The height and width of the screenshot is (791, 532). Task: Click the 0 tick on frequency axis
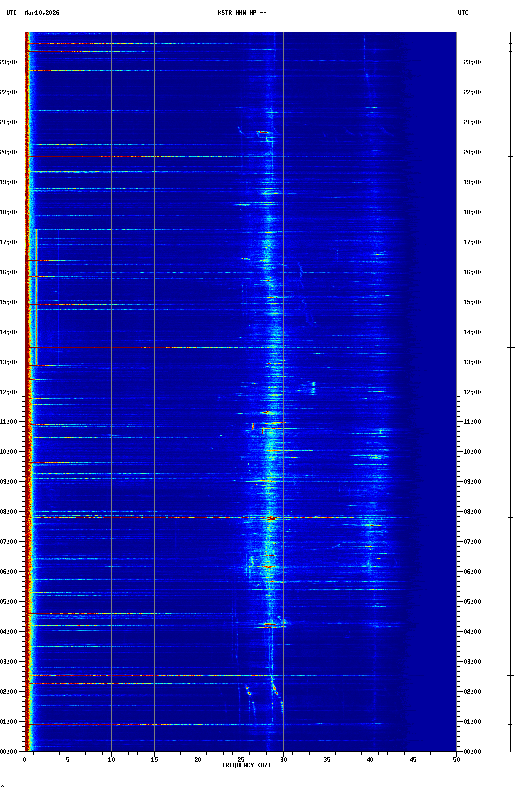(x=25, y=759)
